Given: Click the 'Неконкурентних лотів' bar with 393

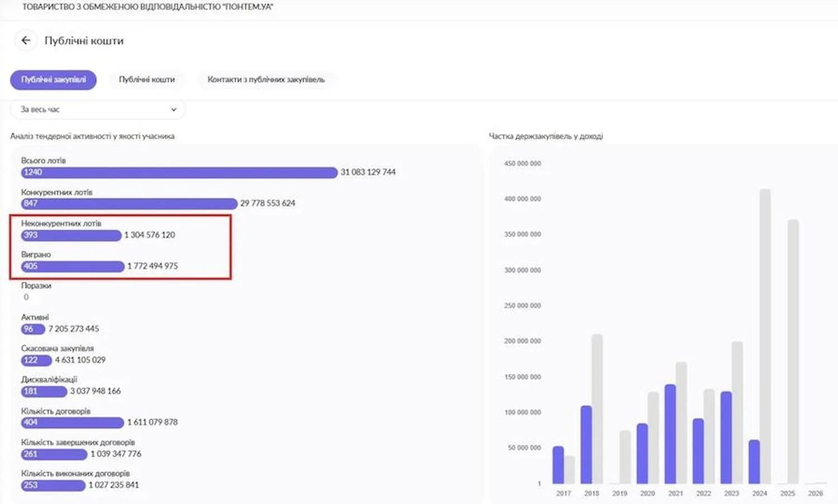Looking at the screenshot, I should pos(71,235).
